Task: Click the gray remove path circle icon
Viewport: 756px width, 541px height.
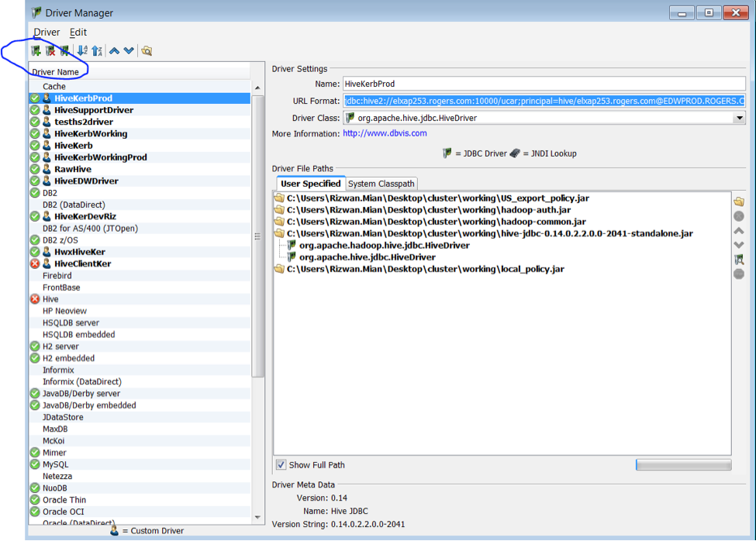Action: pos(739,216)
